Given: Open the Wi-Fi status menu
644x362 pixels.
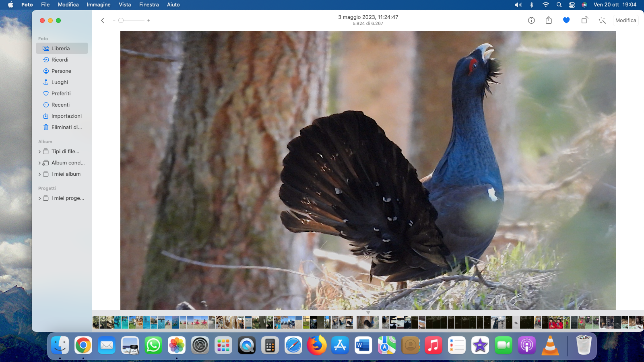Looking at the screenshot, I should [x=545, y=5].
